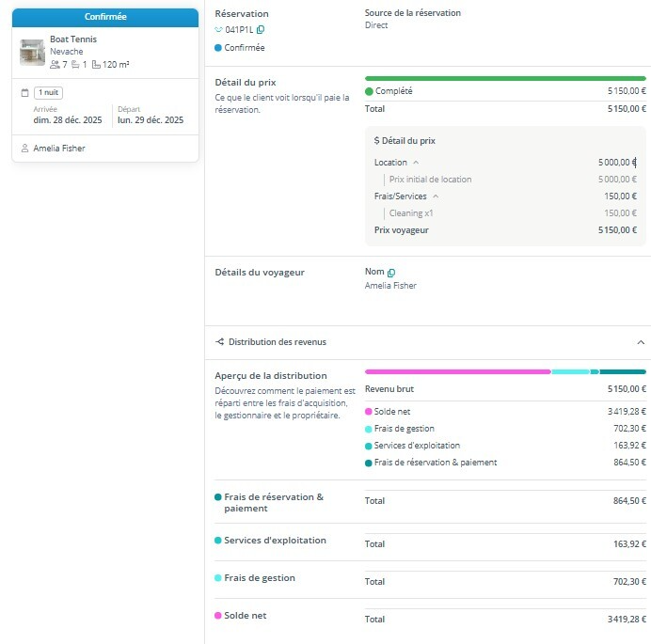
Task: Click the Amelia Fisher name on card
Action: point(59,149)
